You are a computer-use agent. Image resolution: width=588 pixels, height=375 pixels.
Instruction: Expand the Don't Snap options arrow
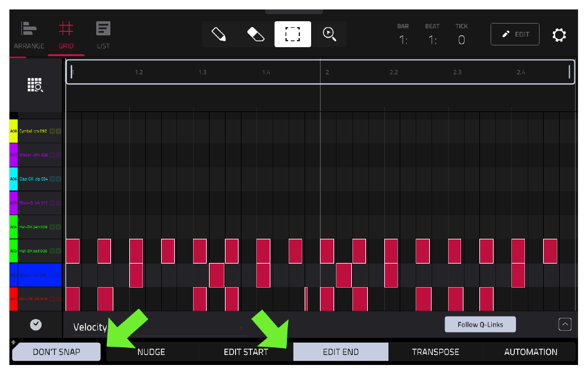(x=13, y=342)
